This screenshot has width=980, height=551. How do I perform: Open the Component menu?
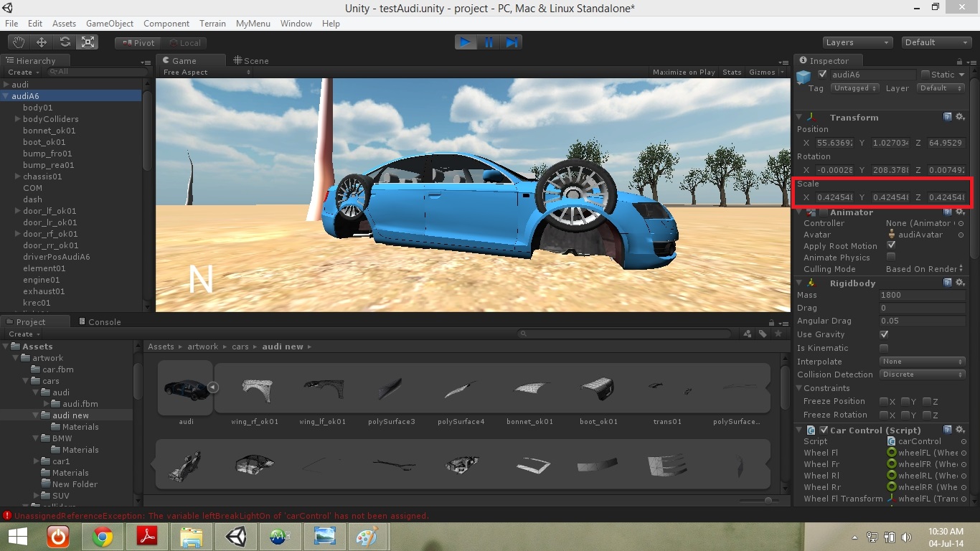coord(166,24)
